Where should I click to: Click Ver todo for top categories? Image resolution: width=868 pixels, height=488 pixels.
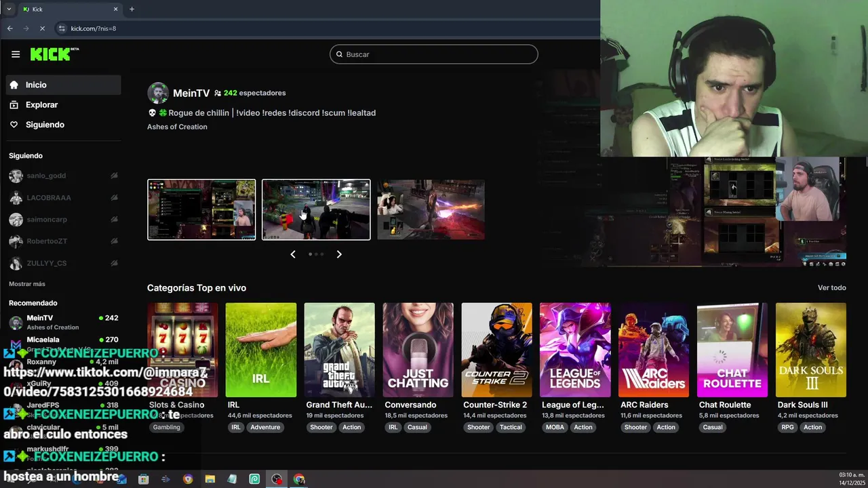click(x=831, y=288)
